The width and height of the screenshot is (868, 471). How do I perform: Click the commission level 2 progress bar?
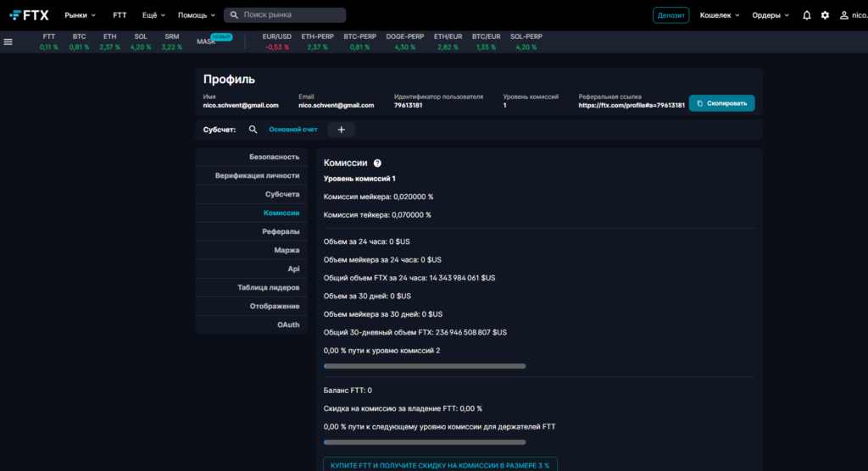coord(425,366)
